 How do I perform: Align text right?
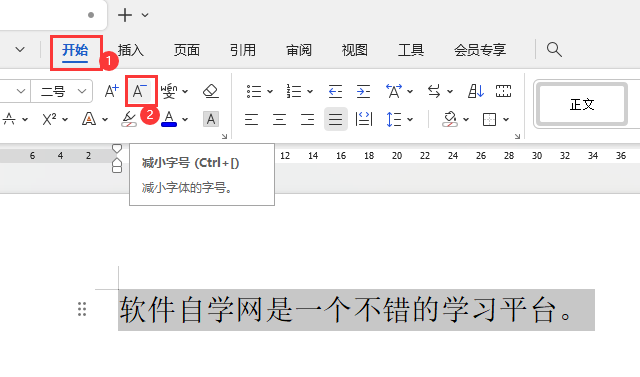click(307, 120)
